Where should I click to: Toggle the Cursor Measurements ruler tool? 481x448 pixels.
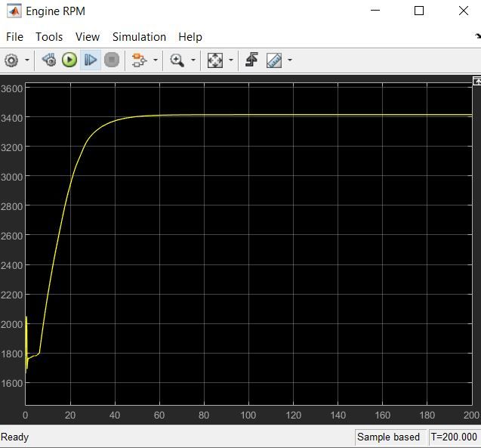pyautogui.click(x=273, y=60)
